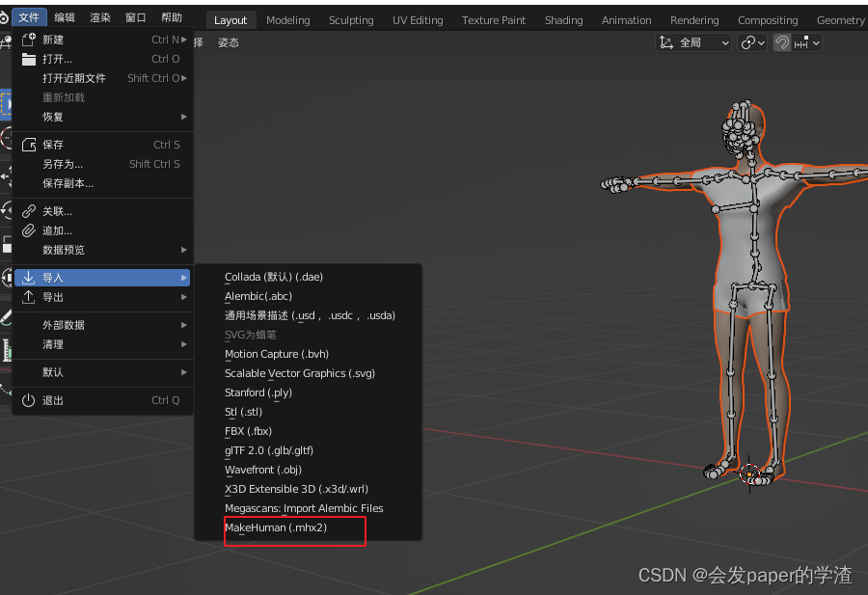The height and width of the screenshot is (595, 868).
Task: Click the 3D cursor at character's feet
Action: pos(749,474)
